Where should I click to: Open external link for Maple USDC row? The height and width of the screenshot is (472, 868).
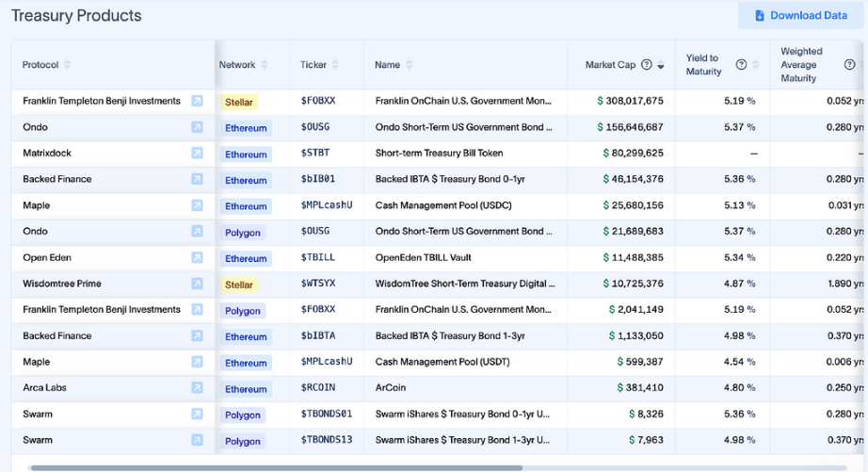(x=197, y=205)
